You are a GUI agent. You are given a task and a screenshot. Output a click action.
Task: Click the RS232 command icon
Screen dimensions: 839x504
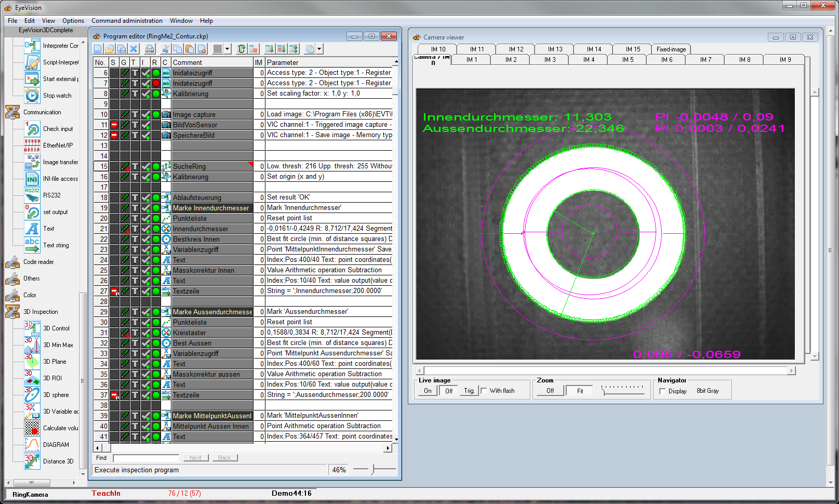click(32, 195)
